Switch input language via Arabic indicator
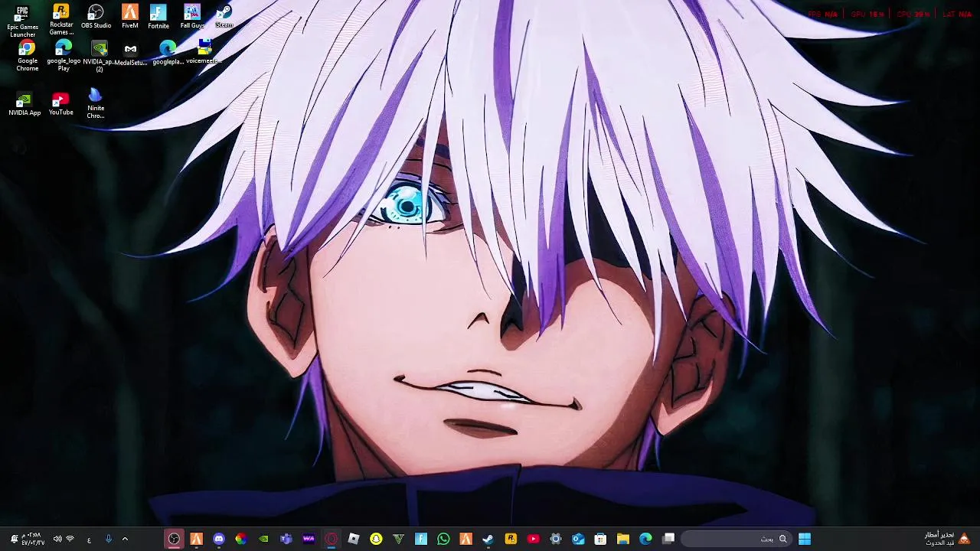 [x=89, y=540]
